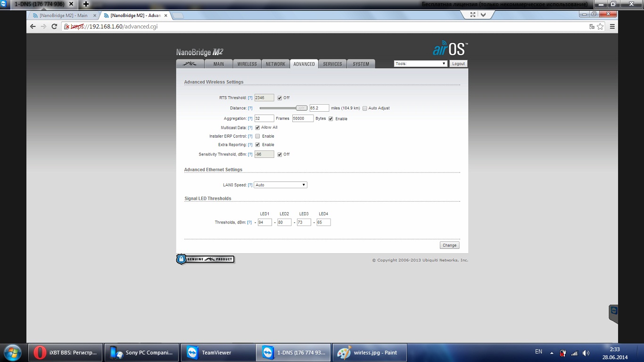Open the LAN0 Speed dropdown
The image size is (644, 362).
pyautogui.click(x=281, y=185)
